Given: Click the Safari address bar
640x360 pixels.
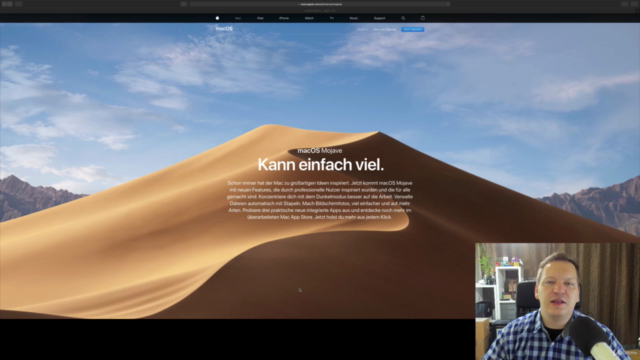Looking at the screenshot, I should click(320, 4).
